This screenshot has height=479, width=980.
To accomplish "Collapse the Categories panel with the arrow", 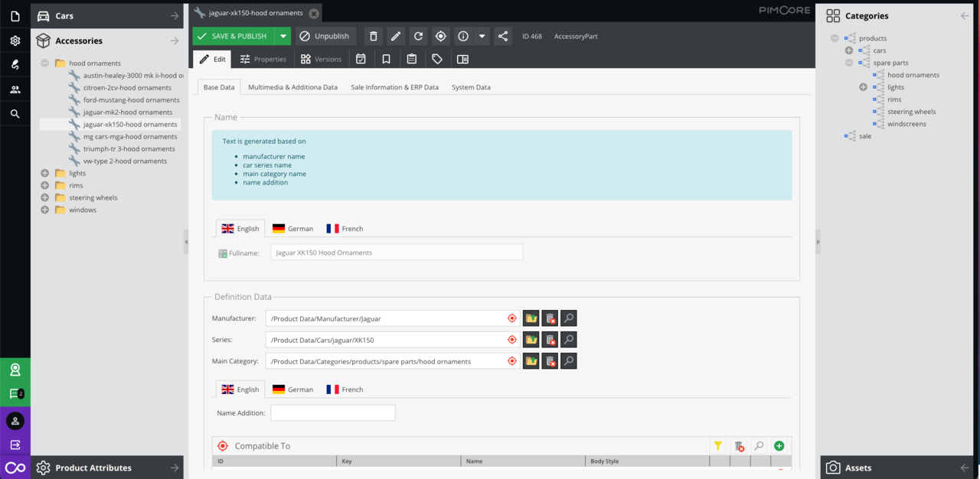I will click(964, 16).
